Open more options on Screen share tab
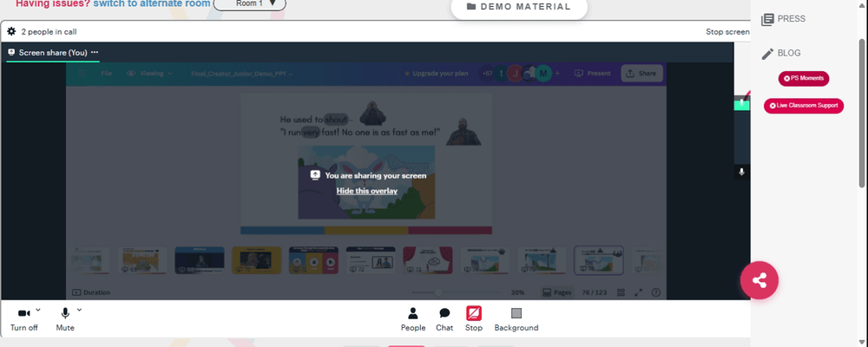Screen dimensions: 868x347 pos(95,53)
